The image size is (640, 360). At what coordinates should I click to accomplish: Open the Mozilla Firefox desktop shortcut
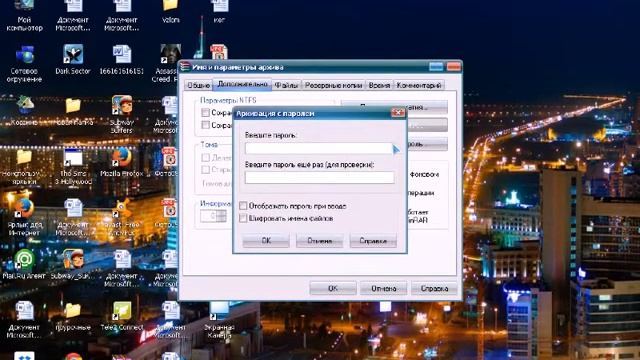tap(122, 162)
